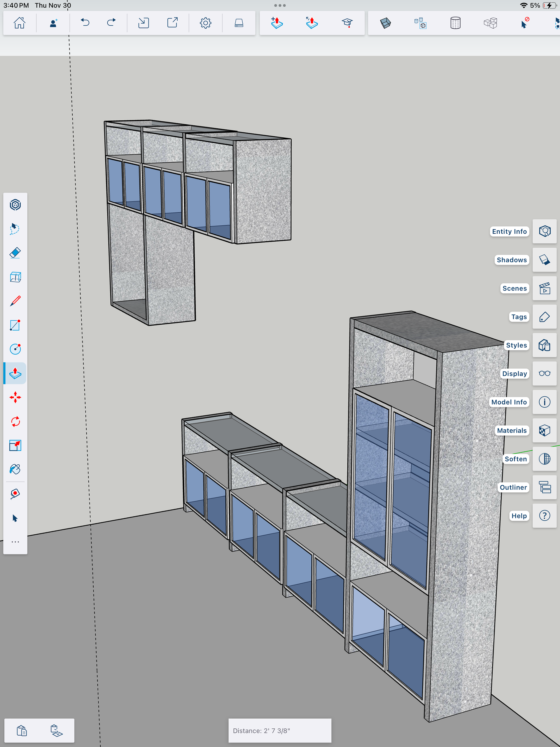Open the Entity Info panel

(544, 231)
